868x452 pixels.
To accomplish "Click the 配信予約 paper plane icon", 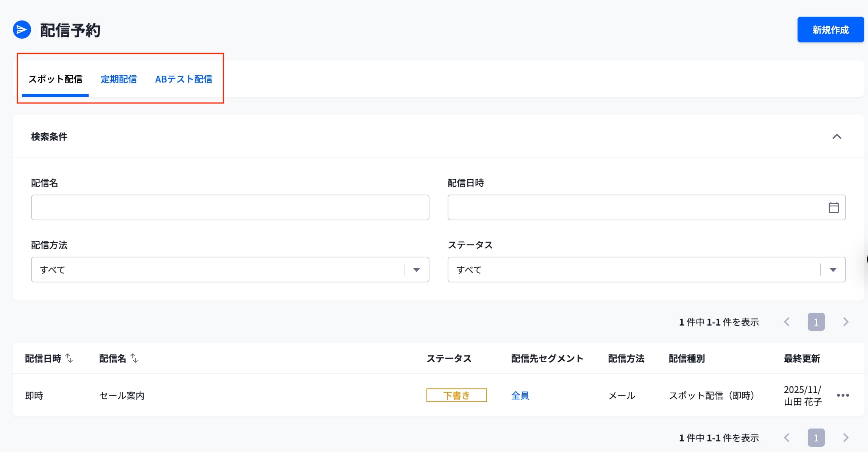I will [x=22, y=30].
